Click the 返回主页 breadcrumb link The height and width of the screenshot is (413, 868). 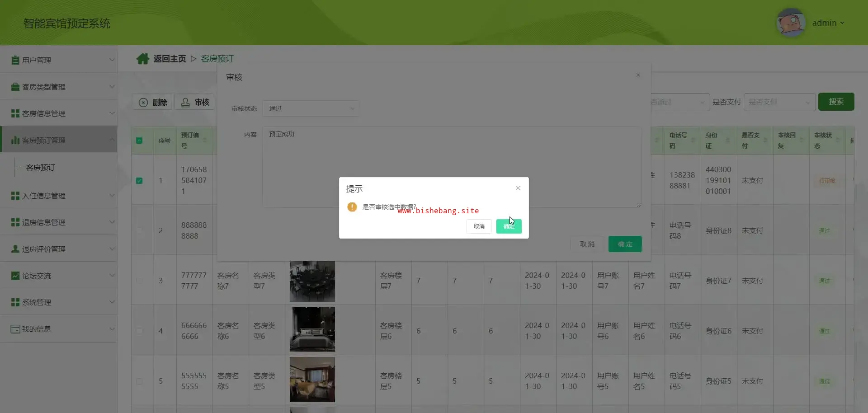coord(170,59)
